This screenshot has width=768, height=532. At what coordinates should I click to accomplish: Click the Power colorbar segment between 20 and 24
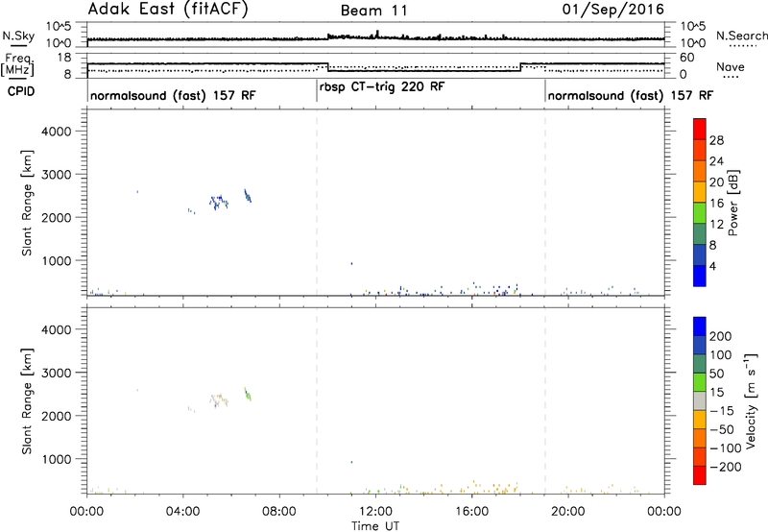tap(700, 171)
